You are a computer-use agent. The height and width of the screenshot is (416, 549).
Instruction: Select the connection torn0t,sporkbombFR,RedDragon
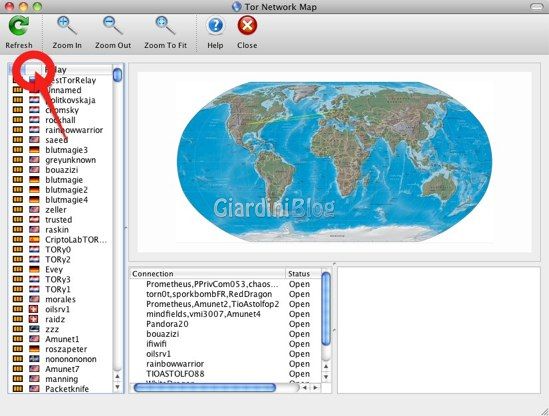209,294
